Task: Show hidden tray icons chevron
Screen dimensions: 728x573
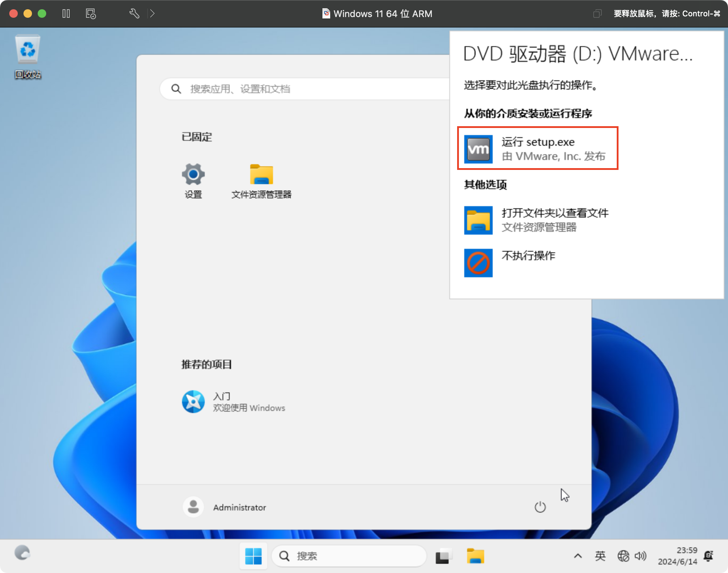Action: tap(578, 556)
